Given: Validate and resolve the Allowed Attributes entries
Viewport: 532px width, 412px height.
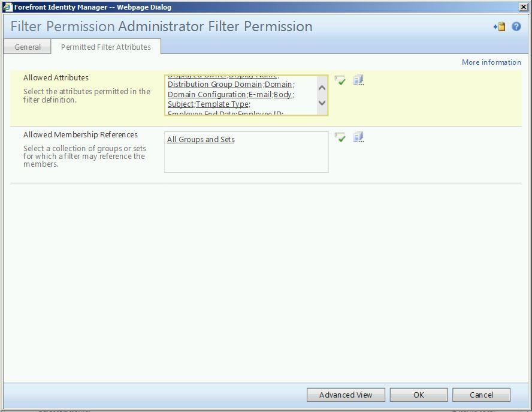Looking at the screenshot, I should (x=340, y=80).
